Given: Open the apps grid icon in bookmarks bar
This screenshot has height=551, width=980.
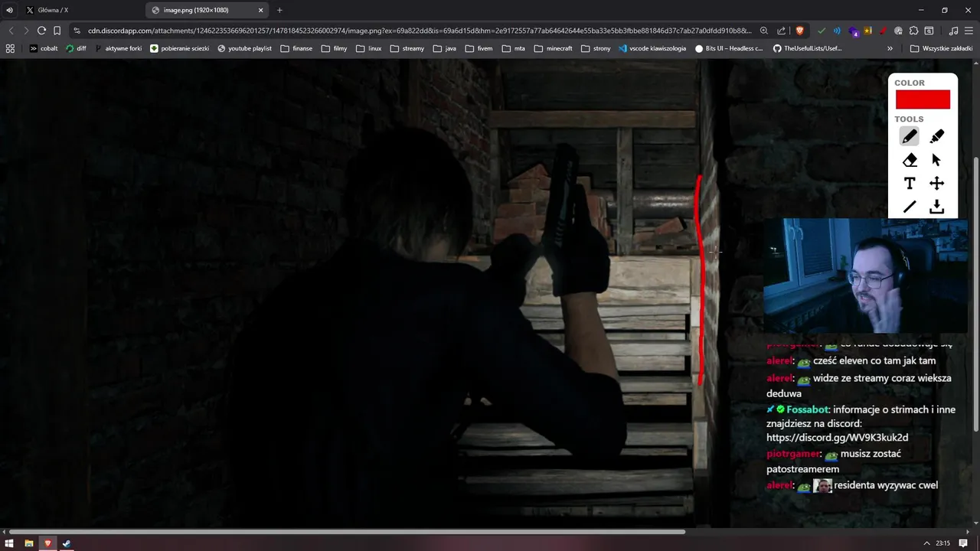Looking at the screenshot, I should pos(10,48).
